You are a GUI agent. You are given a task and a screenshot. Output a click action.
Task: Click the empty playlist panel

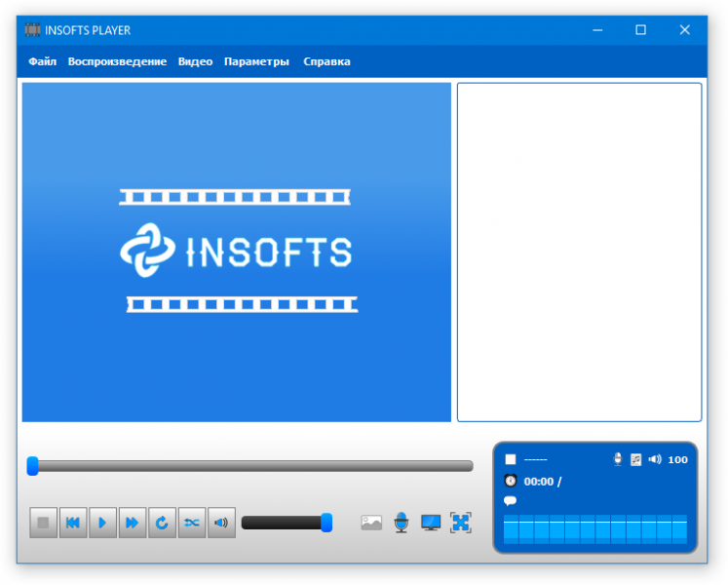tap(579, 253)
